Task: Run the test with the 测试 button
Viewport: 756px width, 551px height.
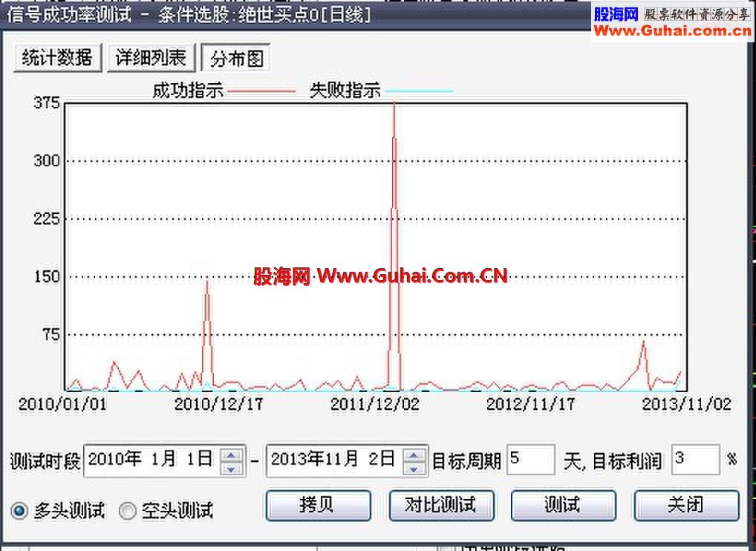Action: pyautogui.click(x=563, y=505)
